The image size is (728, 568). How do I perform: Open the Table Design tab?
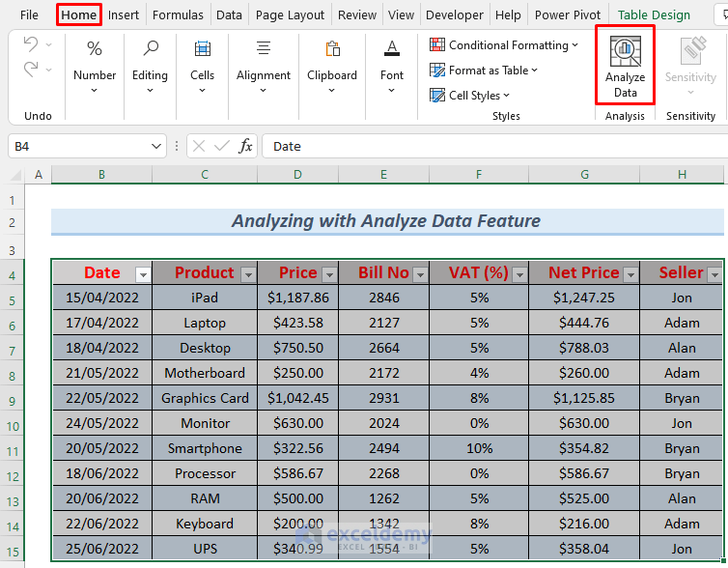tap(654, 14)
